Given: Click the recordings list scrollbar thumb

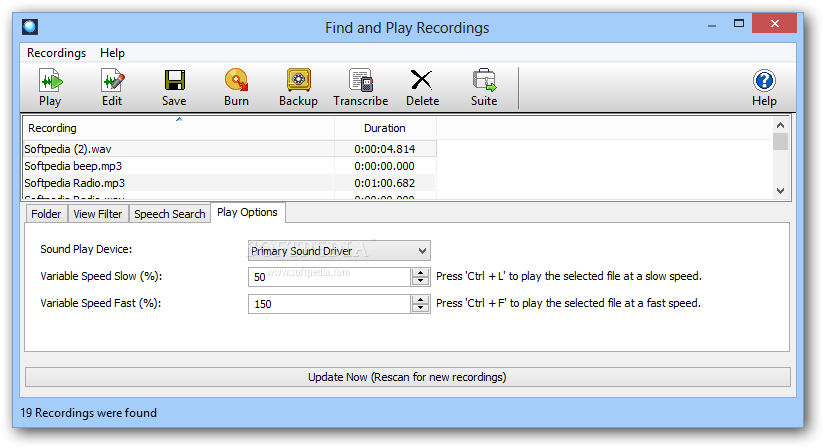Looking at the screenshot, I should click(x=780, y=141).
